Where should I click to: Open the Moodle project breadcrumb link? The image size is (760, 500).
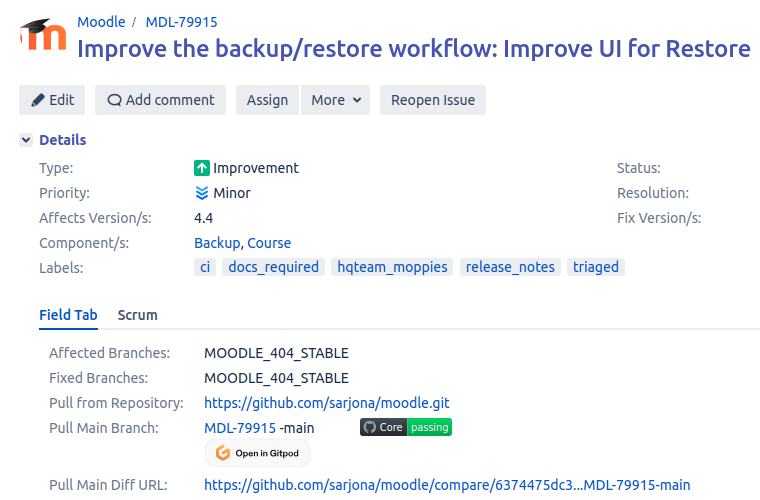click(101, 22)
